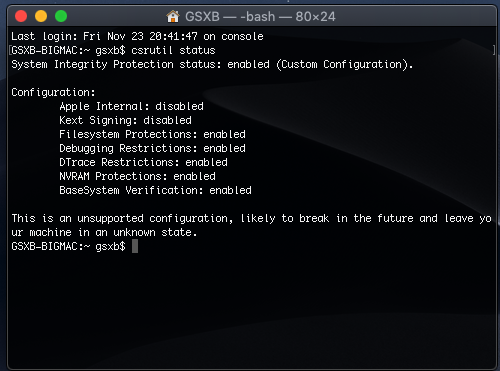Click the 'NVRAM Protections: enabled' line
Viewport: 500px width, 371px height.
point(137,176)
